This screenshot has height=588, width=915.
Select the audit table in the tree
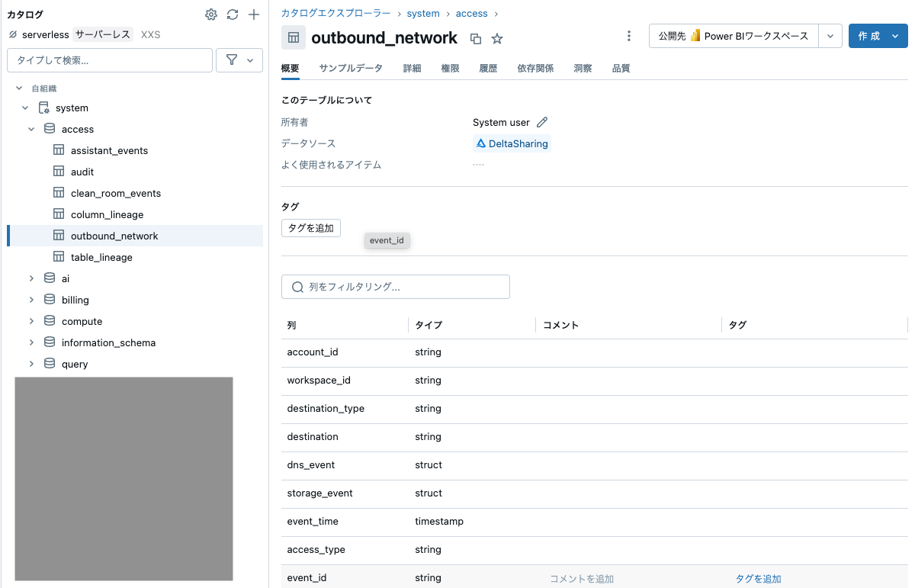click(x=84, y=172)
